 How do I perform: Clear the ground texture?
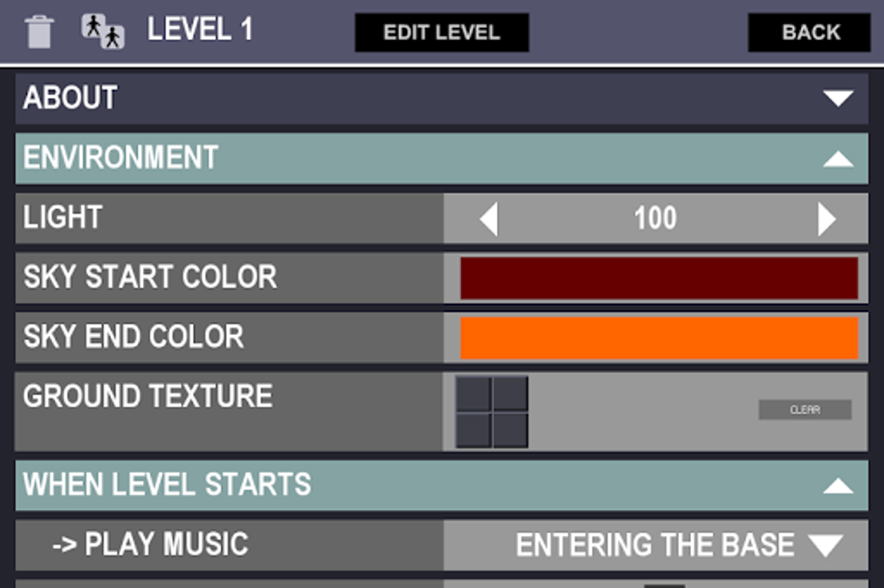(804, 410)
